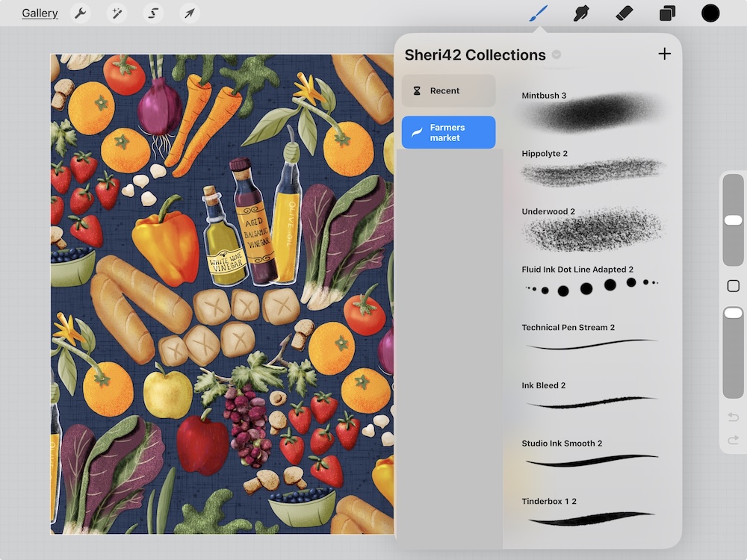Click the brush opacity slider handle
Screen dimensions: 747x560
click(733, 313)
